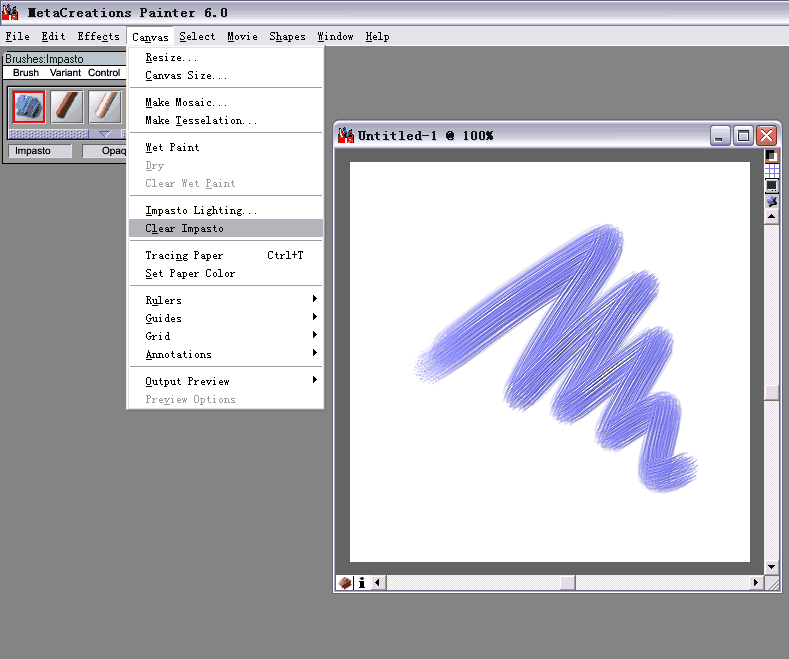Viewport: 789px width, 659px height.
Task: Select the blue Impasto brush icon
Action: 29,107
